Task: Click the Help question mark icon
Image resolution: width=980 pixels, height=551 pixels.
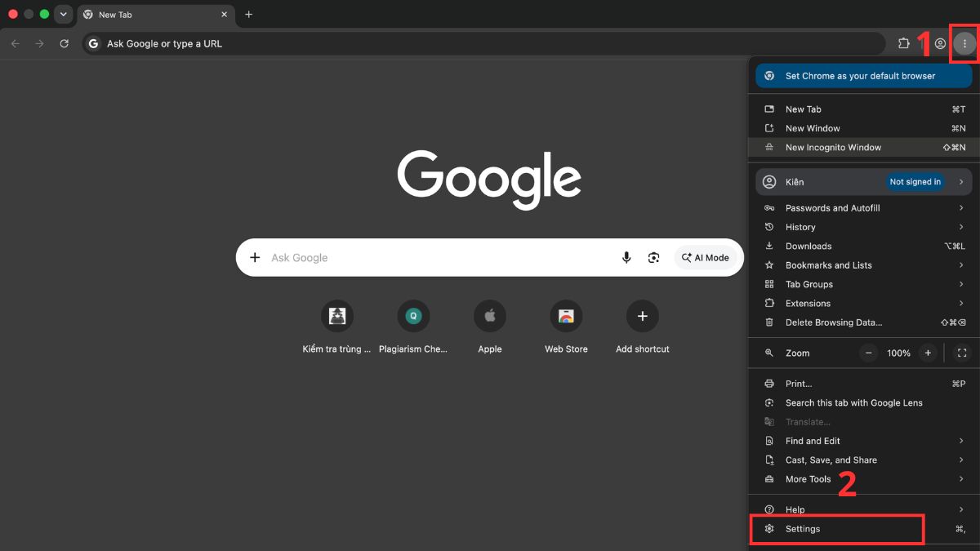Action: click(768, 509)
